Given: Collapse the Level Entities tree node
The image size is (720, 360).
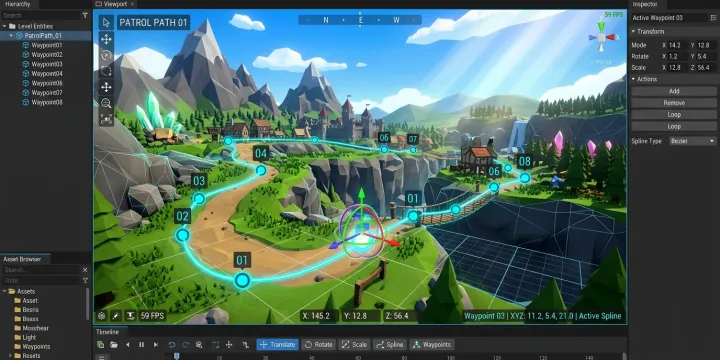Looking at the screenshot, I should click(4, 26).
